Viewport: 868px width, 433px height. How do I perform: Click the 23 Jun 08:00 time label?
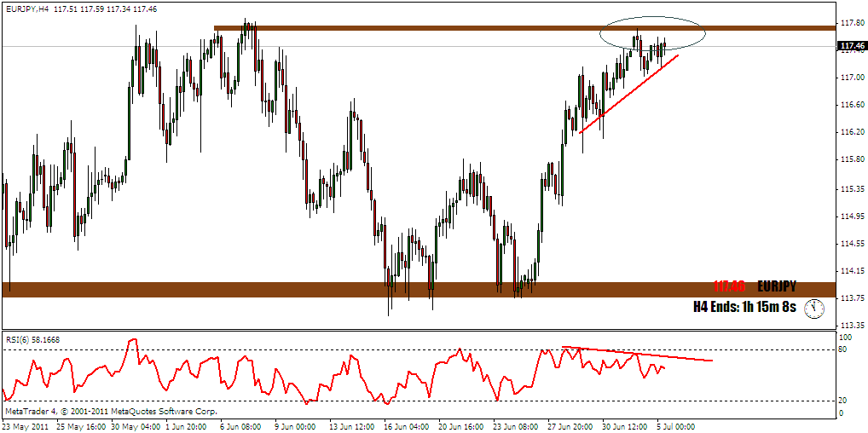514,427
